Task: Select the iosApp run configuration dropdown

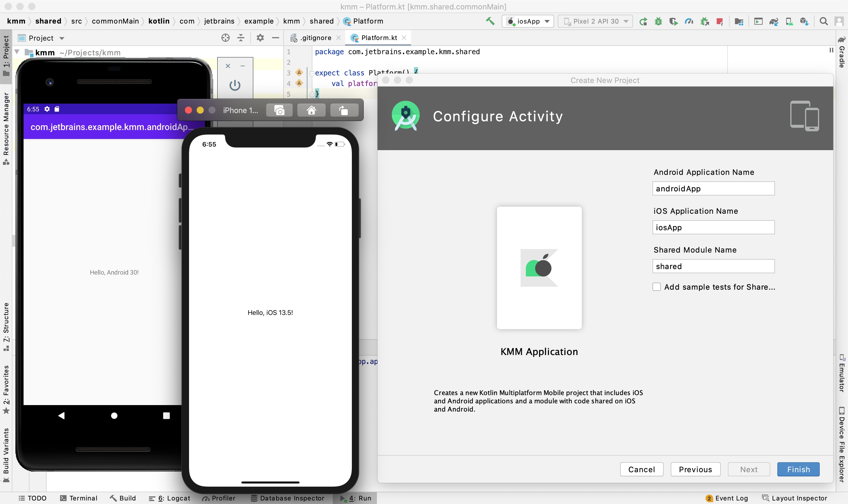Action: [527, 21]
